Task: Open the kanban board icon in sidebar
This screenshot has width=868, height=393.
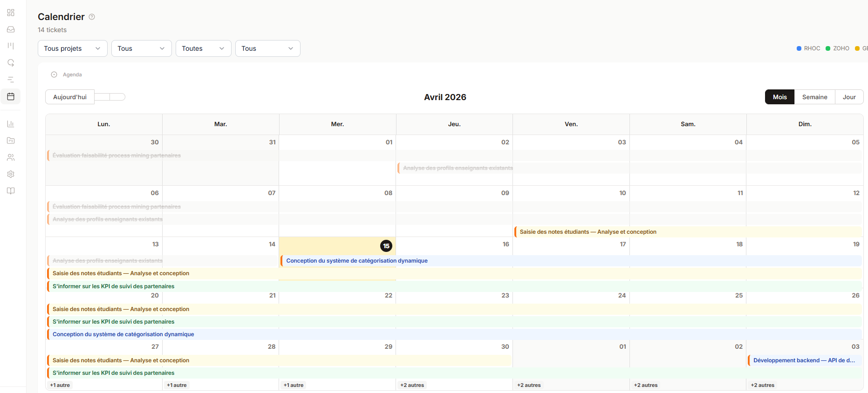Action: point(11,46)
